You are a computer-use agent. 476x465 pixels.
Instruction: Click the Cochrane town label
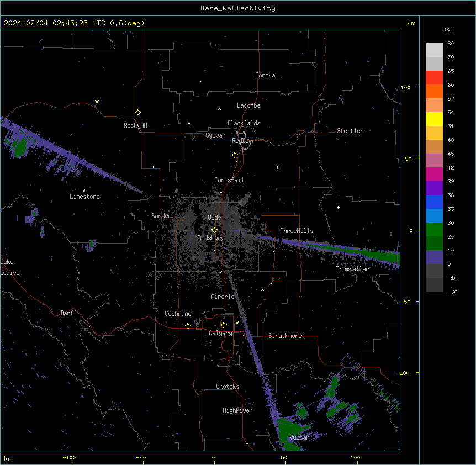point(178,314)
